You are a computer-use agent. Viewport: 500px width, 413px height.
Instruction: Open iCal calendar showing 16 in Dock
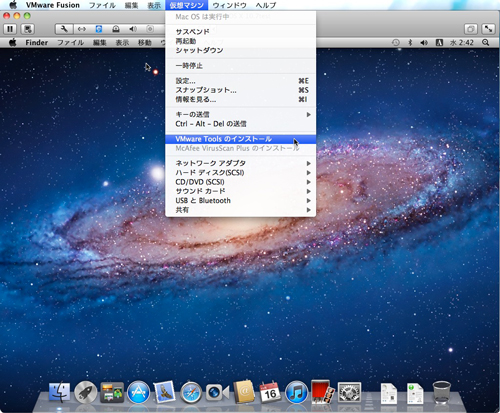point(270,392)
